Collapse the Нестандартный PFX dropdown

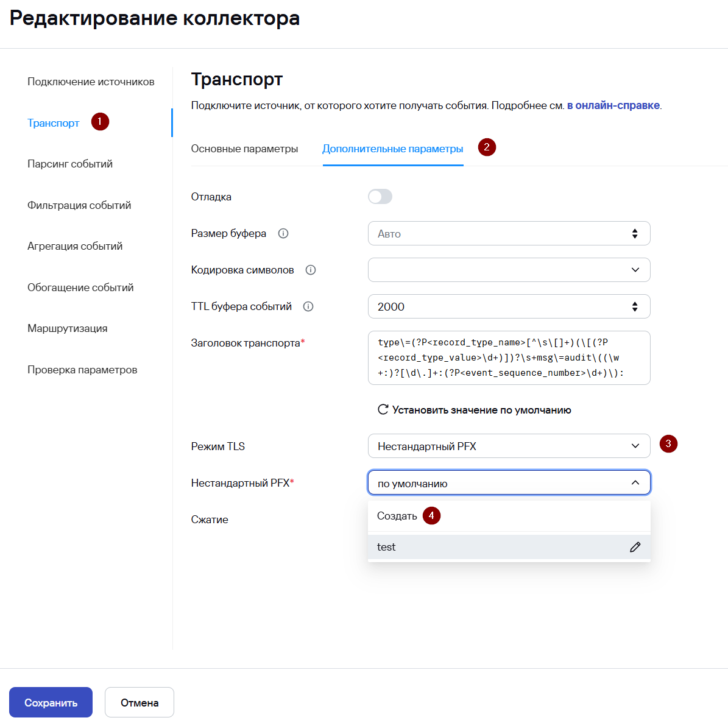635,483
